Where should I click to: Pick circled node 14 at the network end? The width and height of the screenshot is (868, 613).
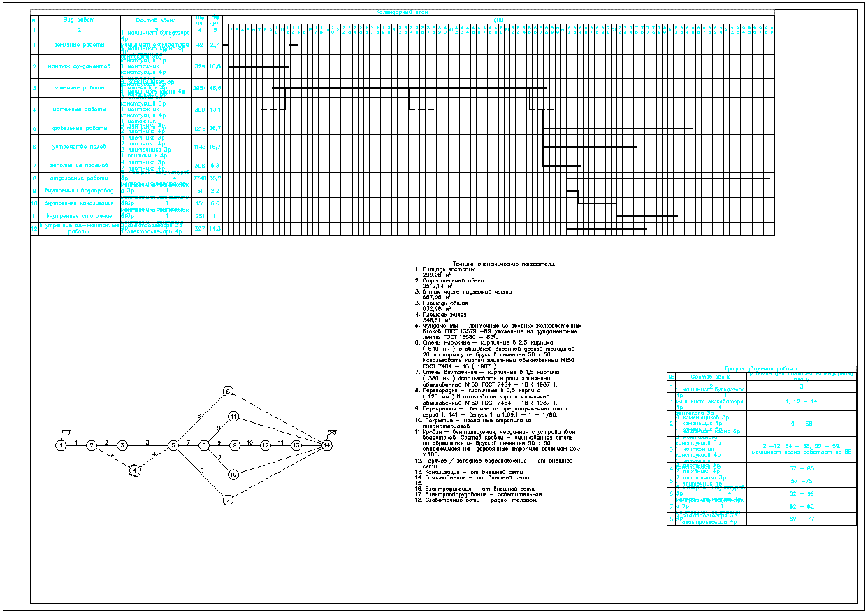(327, 445)
